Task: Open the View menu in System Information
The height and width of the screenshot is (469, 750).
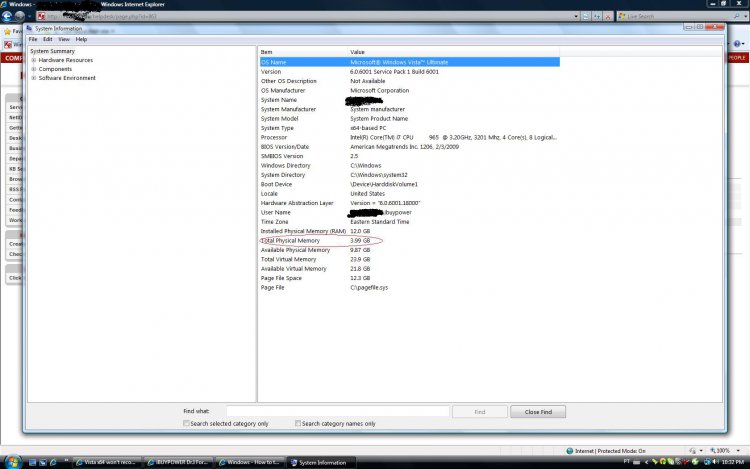Action: 64,39
